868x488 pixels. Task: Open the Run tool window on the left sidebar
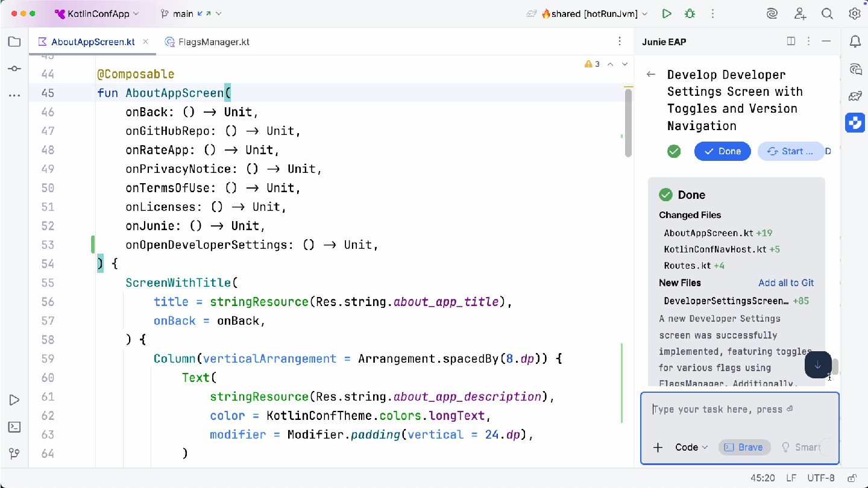click(x=14, y=400)
